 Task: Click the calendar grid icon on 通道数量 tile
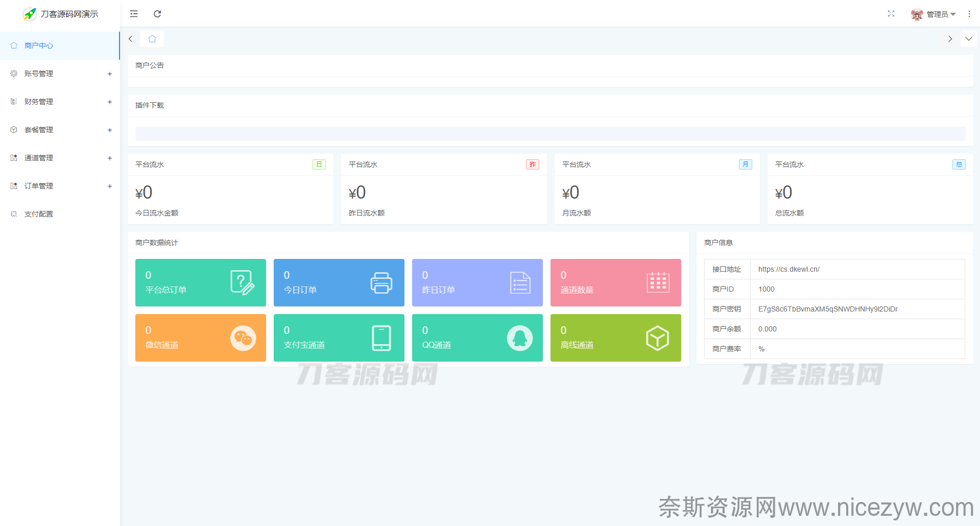[x=658, y=282]
